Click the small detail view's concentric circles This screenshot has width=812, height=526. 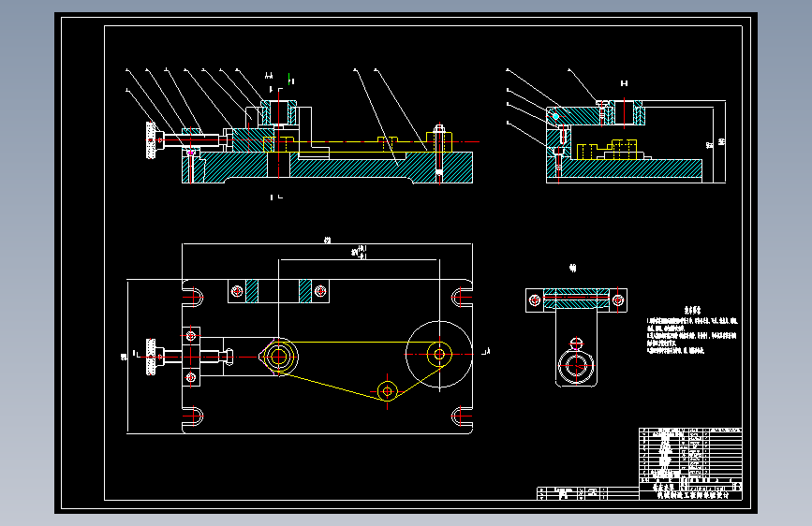576,364
